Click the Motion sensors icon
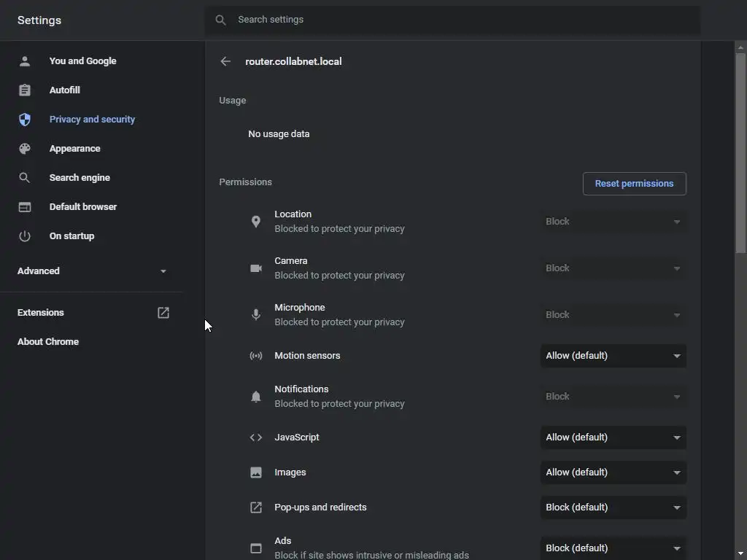This screenshot has width=747, height=560. click(256, 356)
